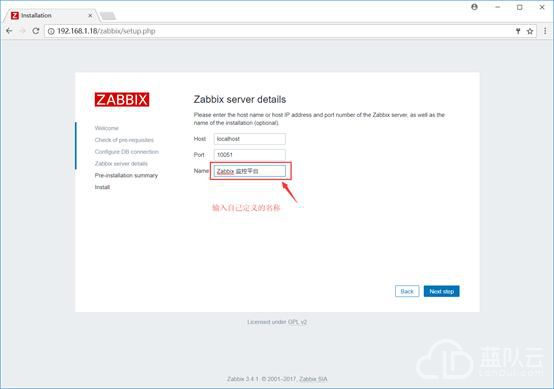This screenshot has height=389, width=554.
Task: Select Configure DB connection step
Action: coord(126,152)
